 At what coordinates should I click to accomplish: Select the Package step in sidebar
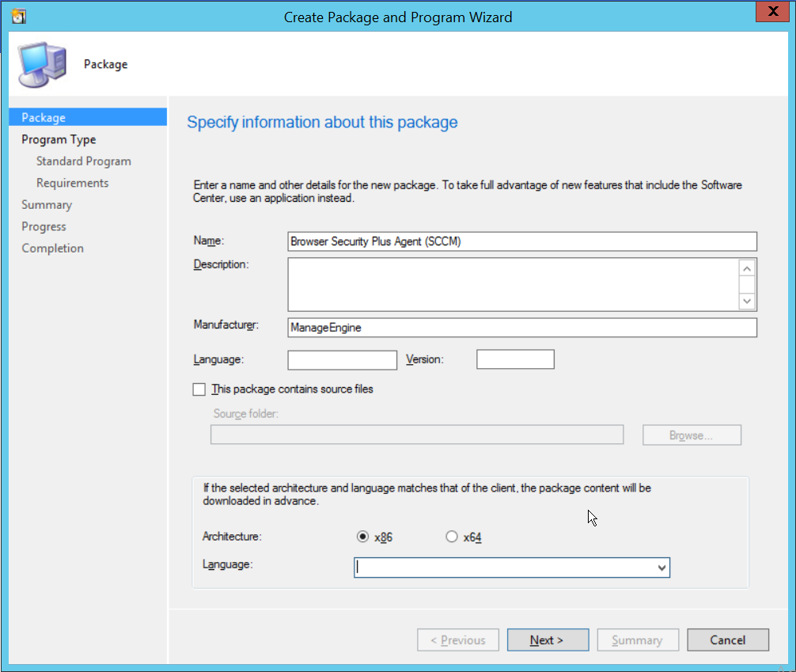coord(88,117)
